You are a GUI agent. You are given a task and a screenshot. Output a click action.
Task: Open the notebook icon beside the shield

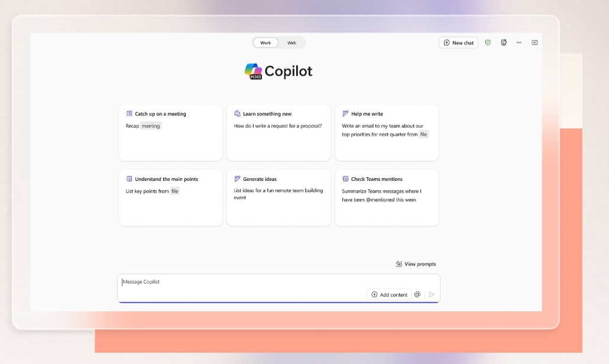[504, 43]
